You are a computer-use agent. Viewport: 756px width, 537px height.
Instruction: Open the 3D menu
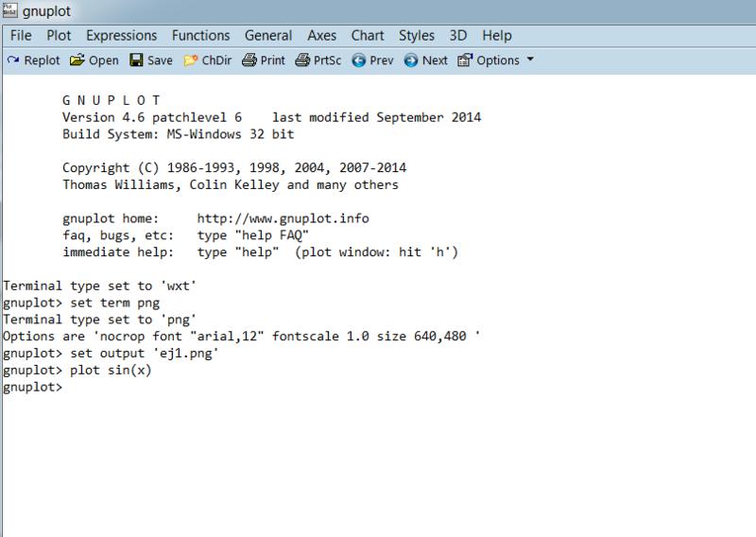click(458, 36)
